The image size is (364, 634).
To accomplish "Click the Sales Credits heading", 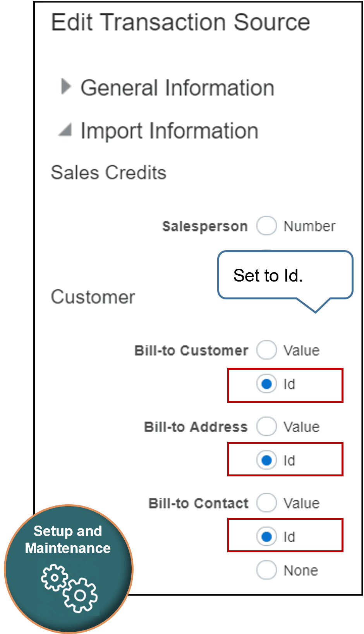I will coord(108,172).
